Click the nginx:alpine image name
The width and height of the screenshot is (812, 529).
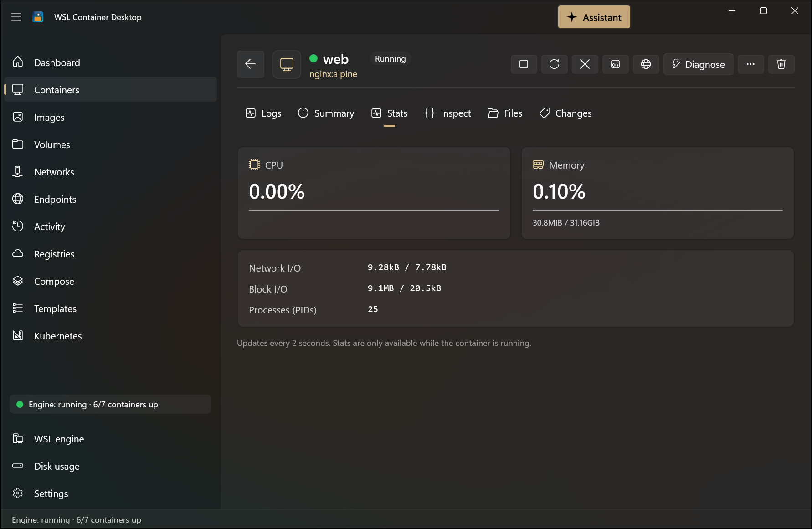(333, 74)
